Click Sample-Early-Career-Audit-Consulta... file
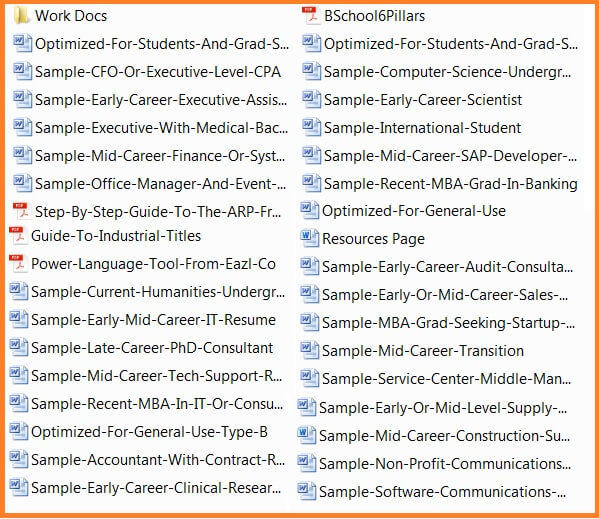The height and width of the screenshot is (519, 599). [x=447, y=267]
